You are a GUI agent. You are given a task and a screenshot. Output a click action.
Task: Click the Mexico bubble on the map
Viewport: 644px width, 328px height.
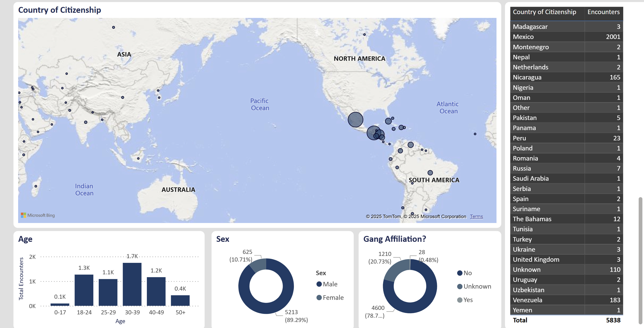pyautogui.click(x=355, y=120)
